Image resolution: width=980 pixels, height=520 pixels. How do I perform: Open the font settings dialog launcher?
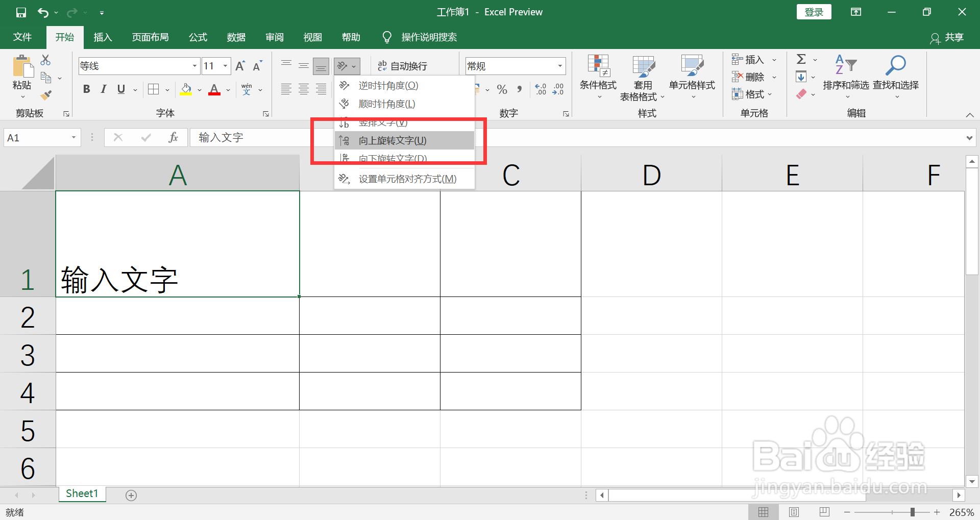pos(266,114)
